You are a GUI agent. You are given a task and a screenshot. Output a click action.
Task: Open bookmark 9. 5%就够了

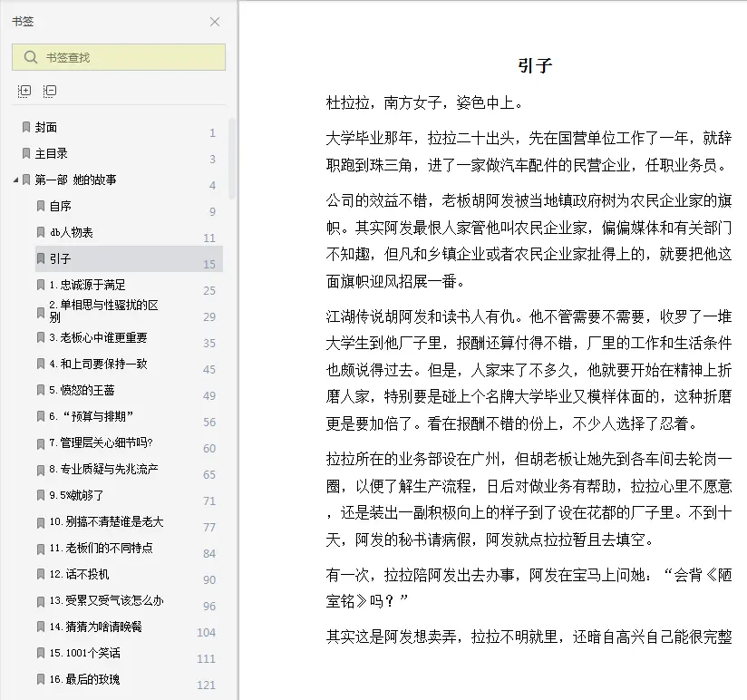(76, 495)
